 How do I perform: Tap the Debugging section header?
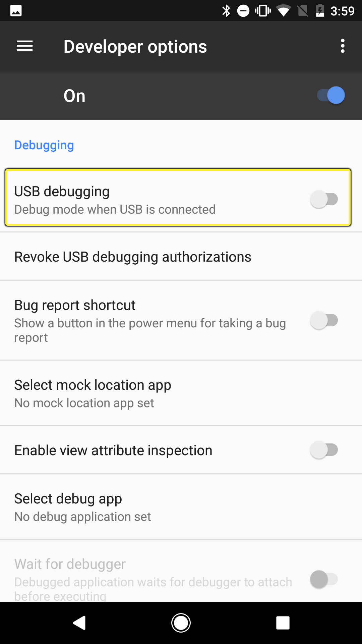[44, 145]
